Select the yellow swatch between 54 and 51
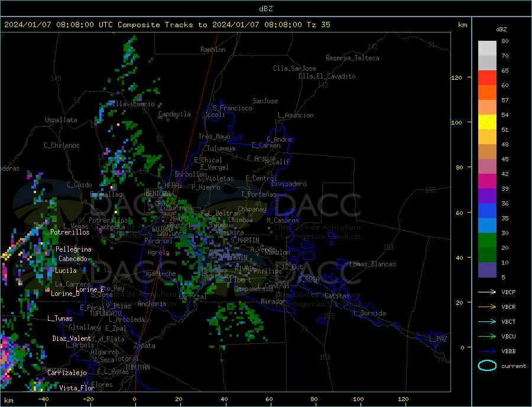 tap(487, 122)
